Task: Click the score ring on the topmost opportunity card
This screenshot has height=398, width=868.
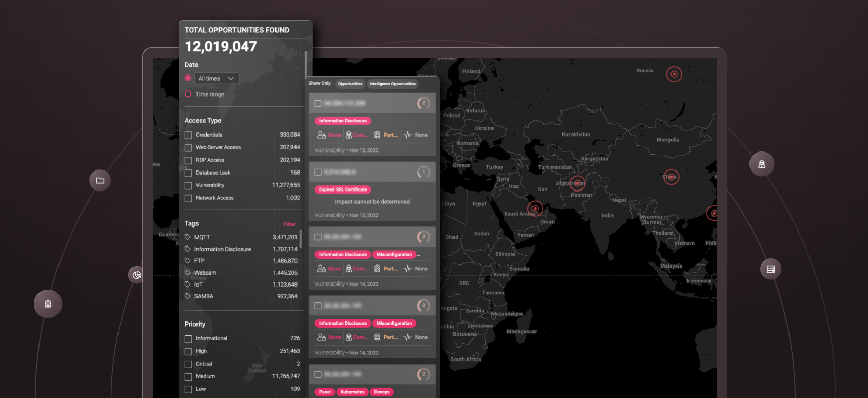Action: [x=423, y=103]
